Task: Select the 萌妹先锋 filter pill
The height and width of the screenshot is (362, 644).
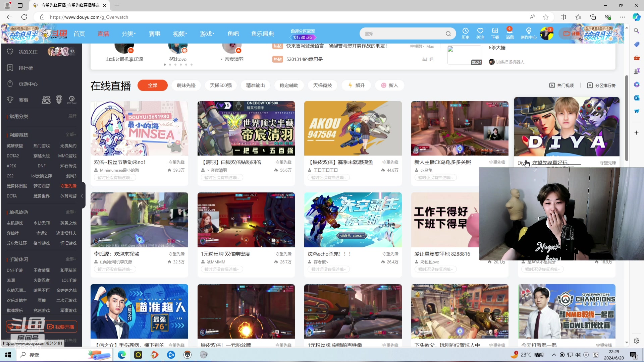Action: tap(186, 85)
